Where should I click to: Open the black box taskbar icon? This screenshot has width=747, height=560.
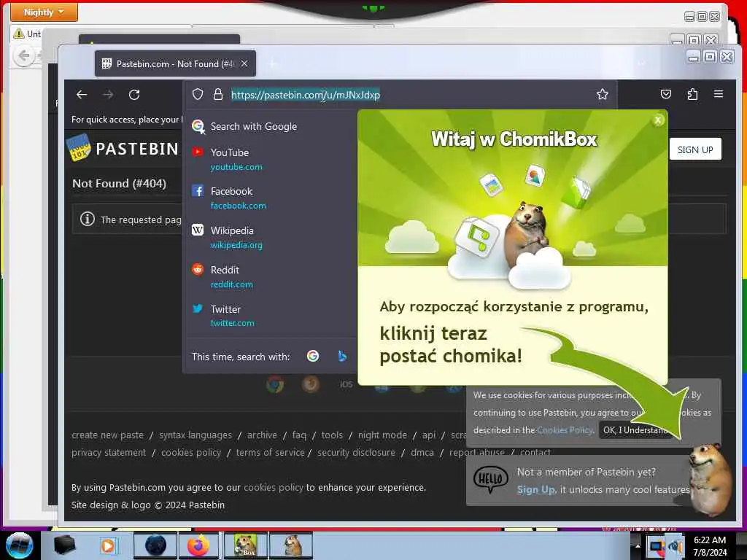click(64, 545)
